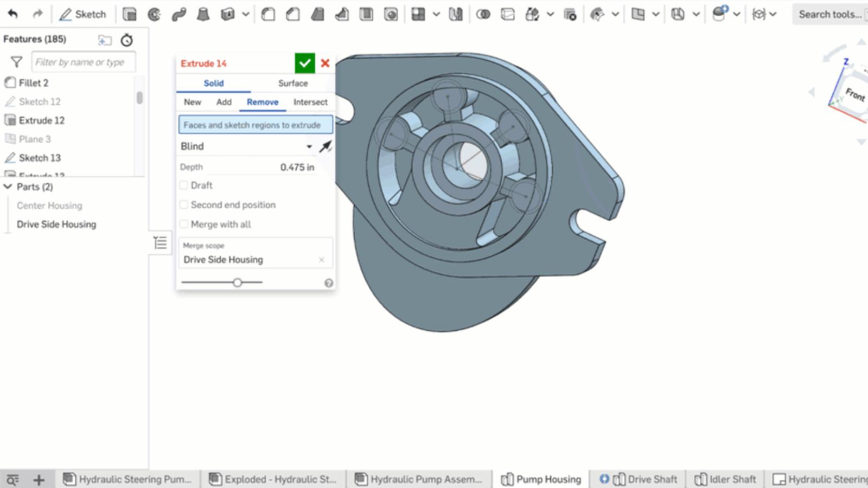The height and width of the screenshot is (488, 868).
Task: Flip the extrude direction arrow
Action: tap(325, 146)
